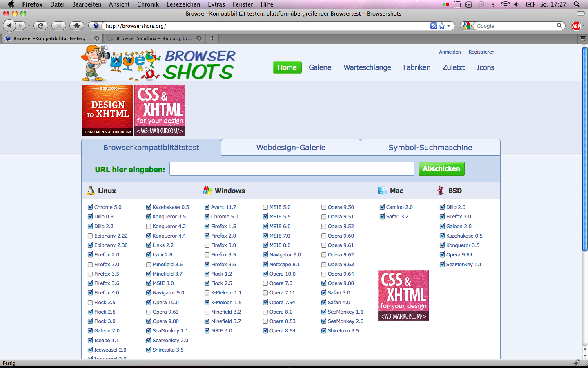Open the Design to XHTML advertisement
This screenshot has width=588, height=368.
point(107,110)
